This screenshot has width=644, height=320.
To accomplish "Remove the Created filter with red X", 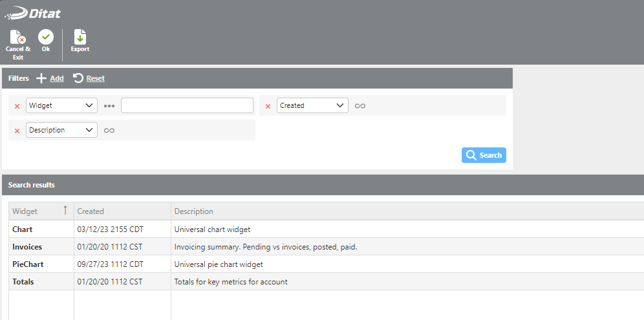I will (x=268, y=106).
